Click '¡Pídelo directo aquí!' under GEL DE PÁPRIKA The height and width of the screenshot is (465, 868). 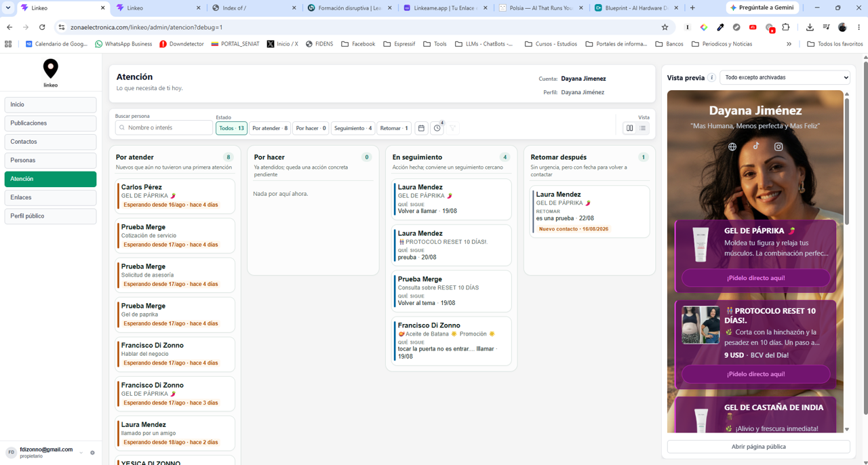[755, 278]
